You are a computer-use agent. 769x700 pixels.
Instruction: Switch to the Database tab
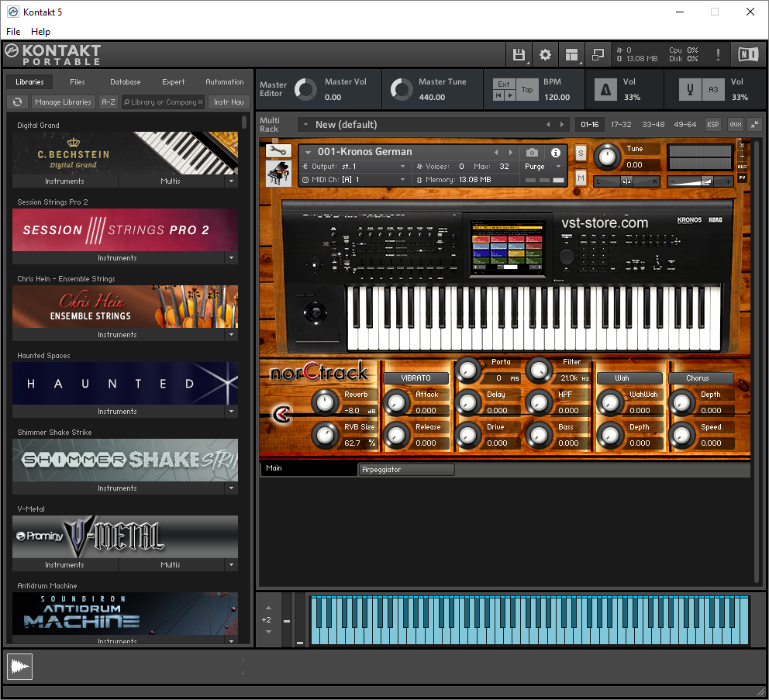click(125, 82)
